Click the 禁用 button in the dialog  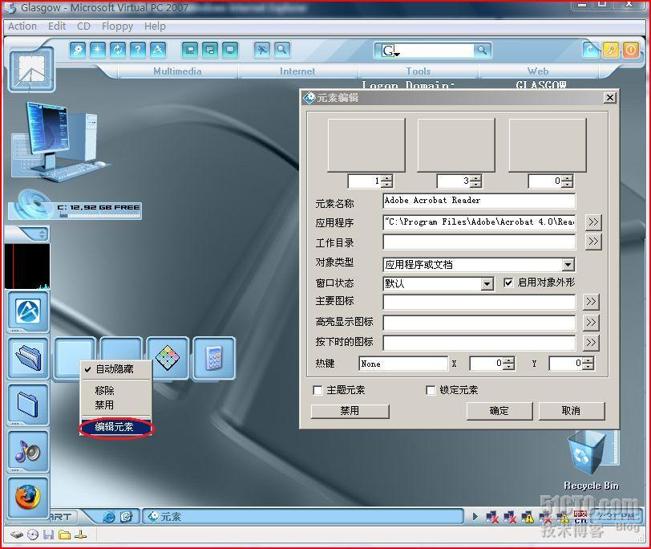[350, 411]
